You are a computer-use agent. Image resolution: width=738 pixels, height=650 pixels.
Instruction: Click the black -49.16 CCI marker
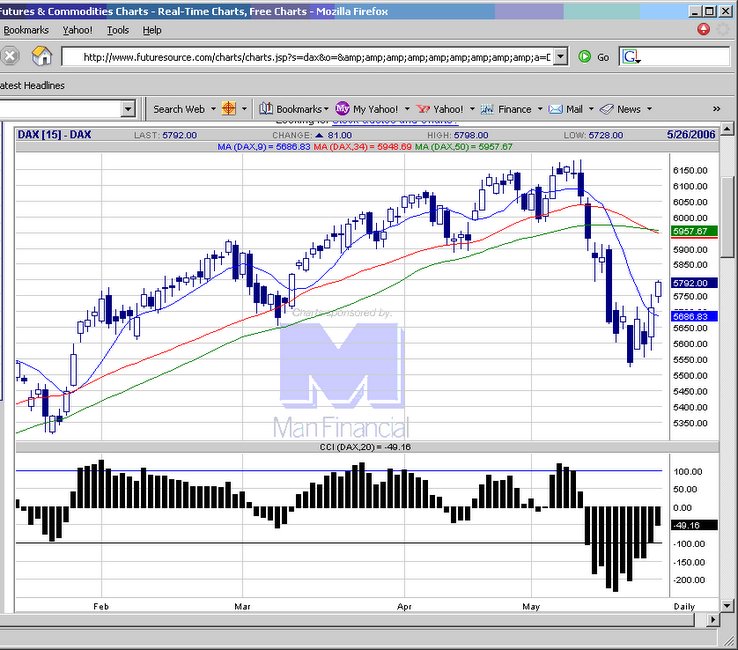694,525
